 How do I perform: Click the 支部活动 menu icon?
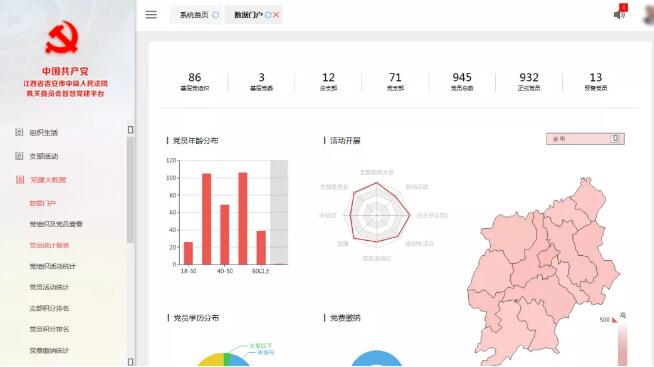click(x=19, y=156)
